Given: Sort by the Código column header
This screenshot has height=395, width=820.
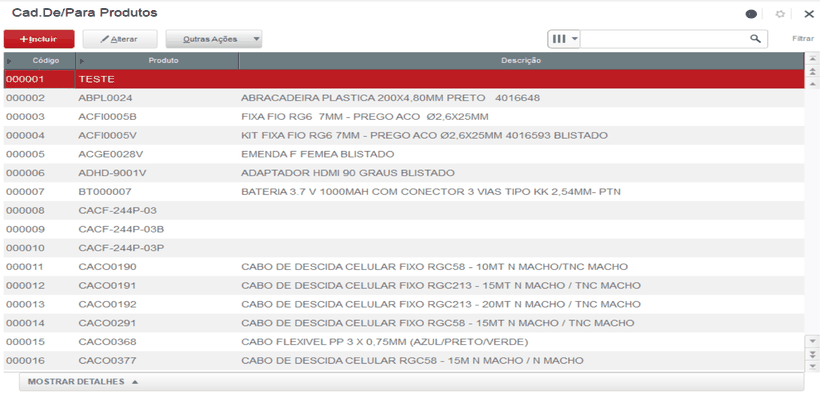Looking at the screenshot, I should pyautogui.click(x=40, y=61).
